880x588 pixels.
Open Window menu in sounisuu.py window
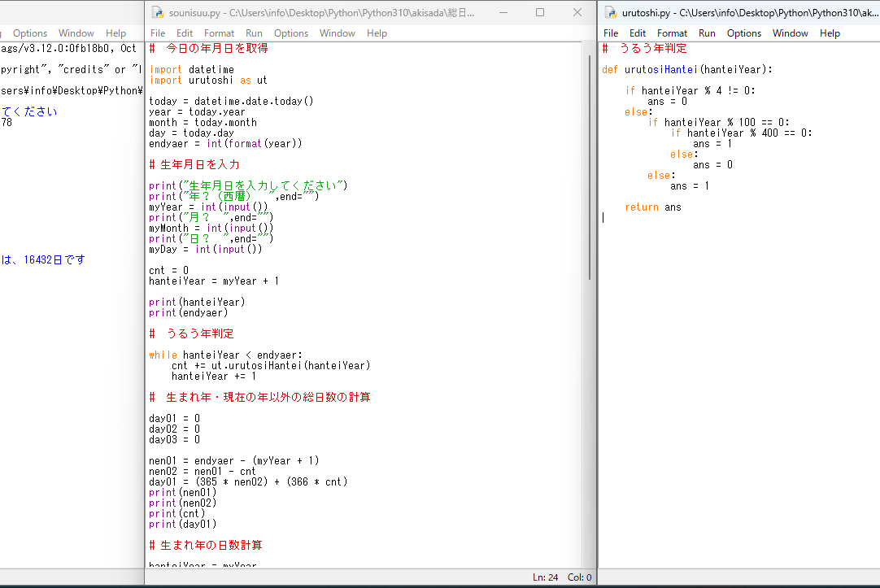coord(338,33)
